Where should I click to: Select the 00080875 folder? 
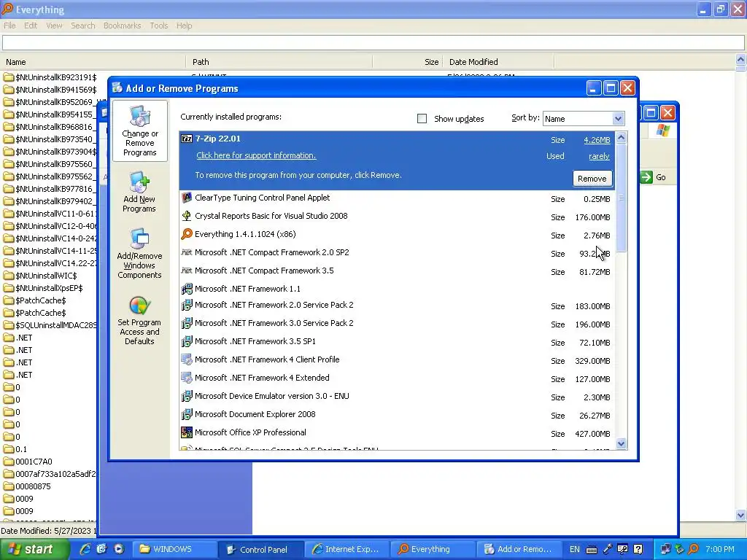(x=27, y=486)
